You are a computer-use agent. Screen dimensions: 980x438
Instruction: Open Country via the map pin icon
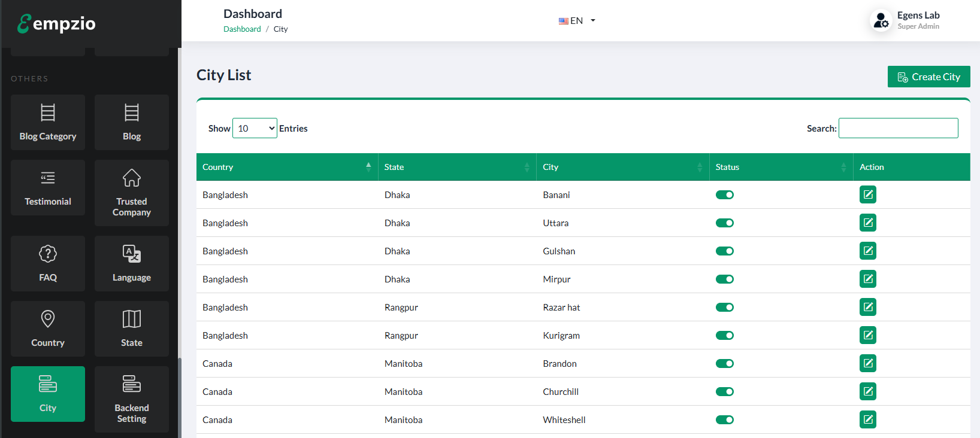point(48,319)
